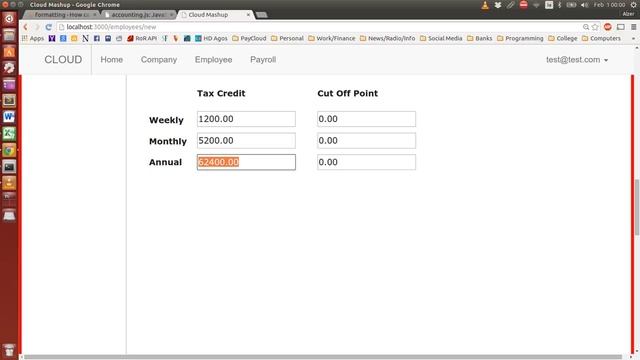
Task: Open a new browser tab
Action: pos(261,15)
